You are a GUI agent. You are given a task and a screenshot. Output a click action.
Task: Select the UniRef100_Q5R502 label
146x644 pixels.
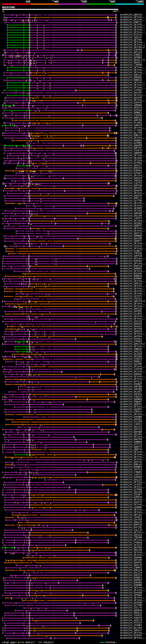click(131, 77)
